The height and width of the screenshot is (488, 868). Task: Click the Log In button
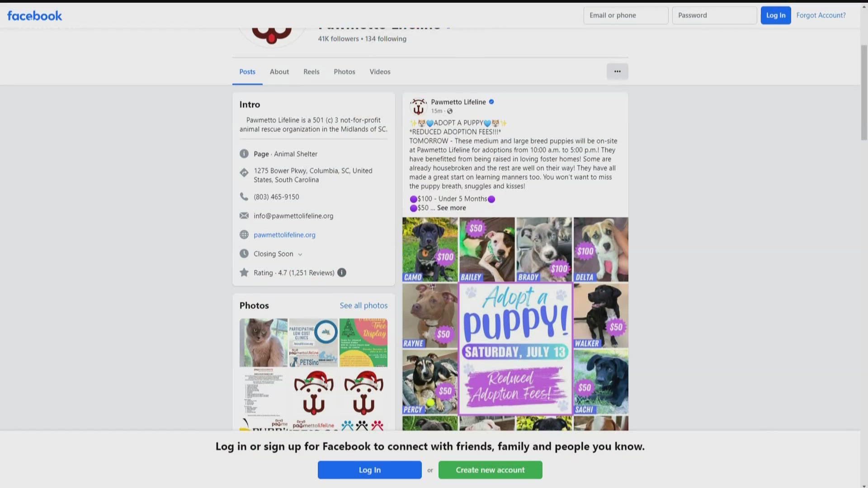coord(776,15)
